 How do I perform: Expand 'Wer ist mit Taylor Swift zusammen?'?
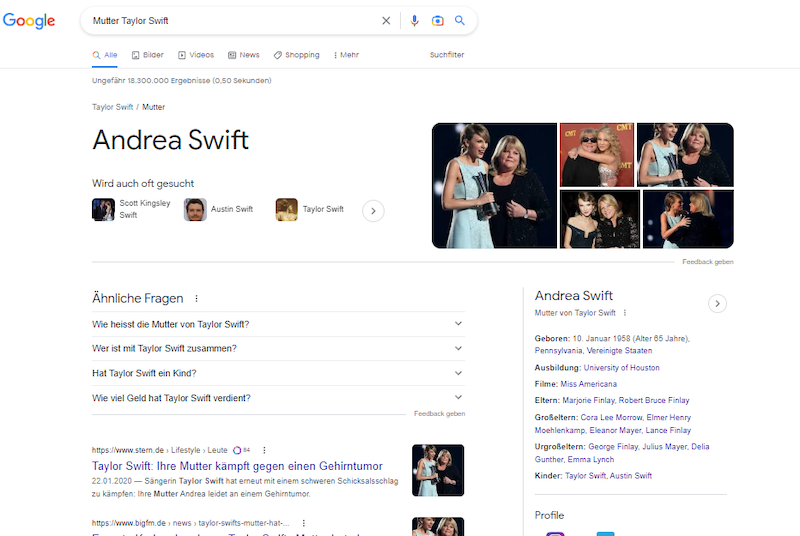[x=279, y=348]
